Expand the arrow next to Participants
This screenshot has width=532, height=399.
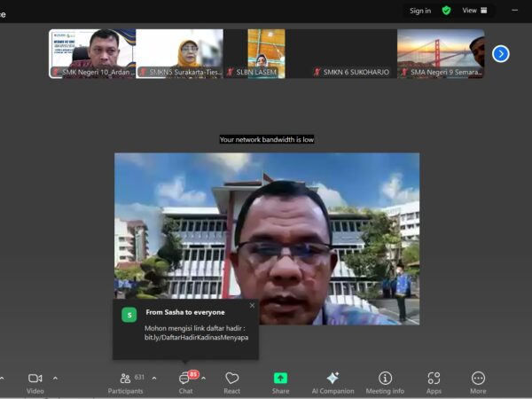154,378
